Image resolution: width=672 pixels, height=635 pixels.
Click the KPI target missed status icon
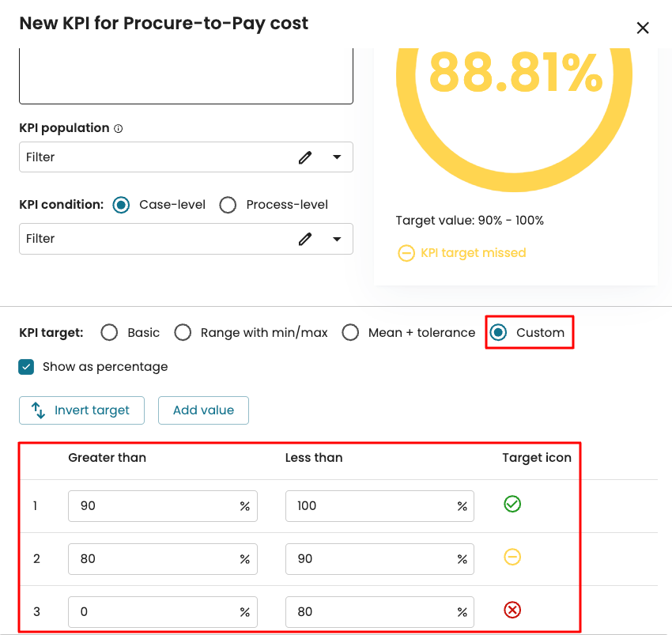406,253
